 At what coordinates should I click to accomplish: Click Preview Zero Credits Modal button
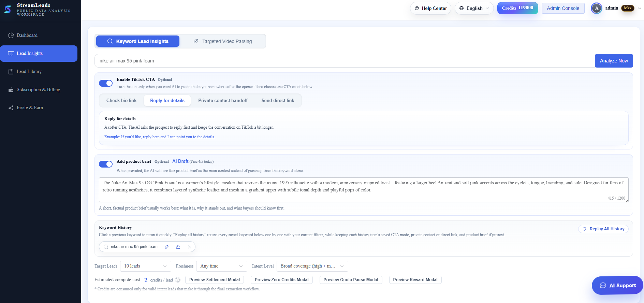click(x=282, y=280)
